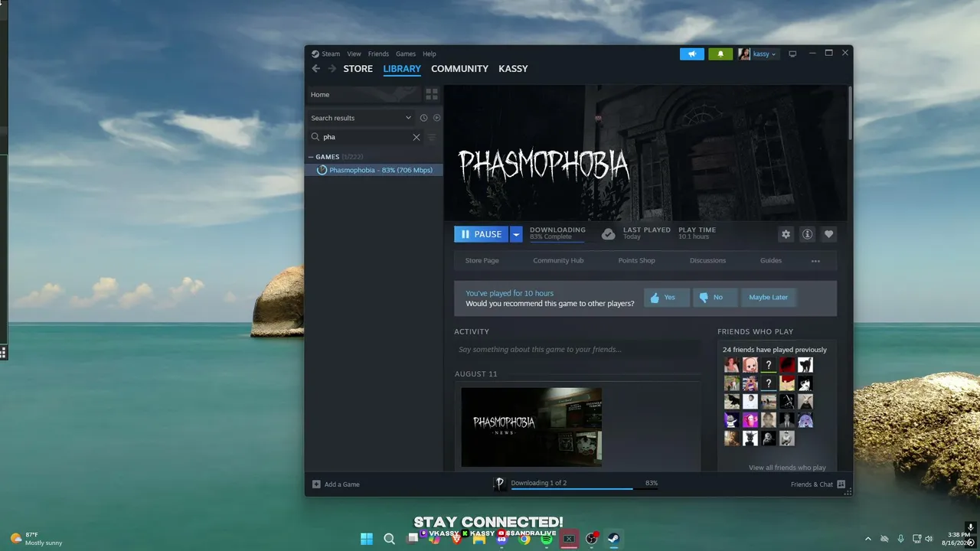Add Phasmophobia to favorites with heart
This screenshot has height=551, width=980.
(x=828, y=234)
